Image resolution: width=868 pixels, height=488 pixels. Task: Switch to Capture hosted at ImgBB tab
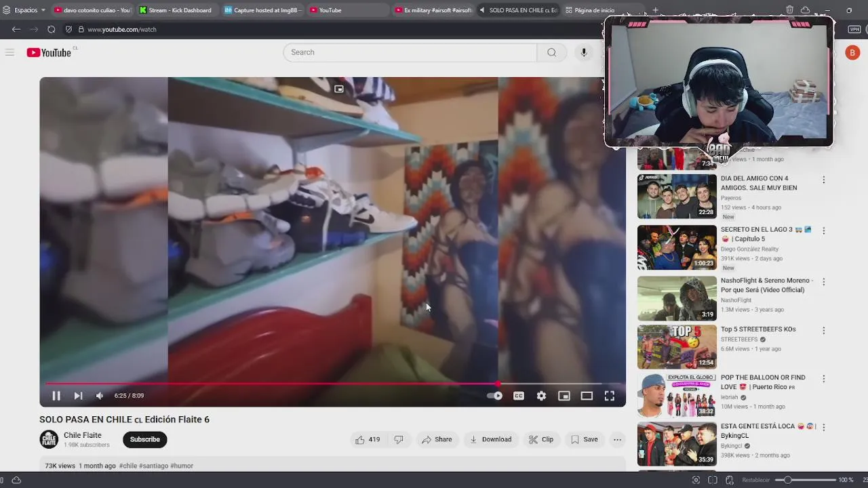pos(262,10)
